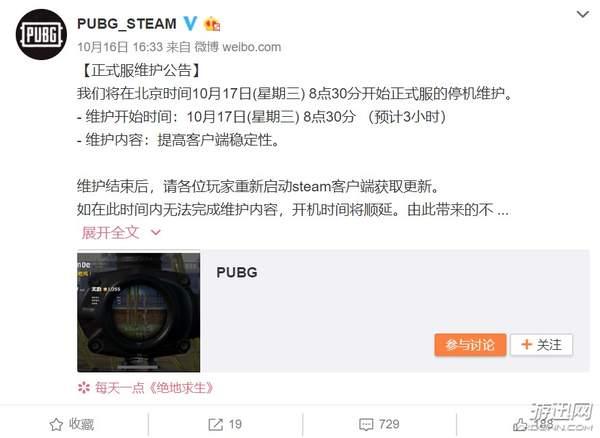
Task: Open the PUBG profile avatar
Action: pos(41,34)
